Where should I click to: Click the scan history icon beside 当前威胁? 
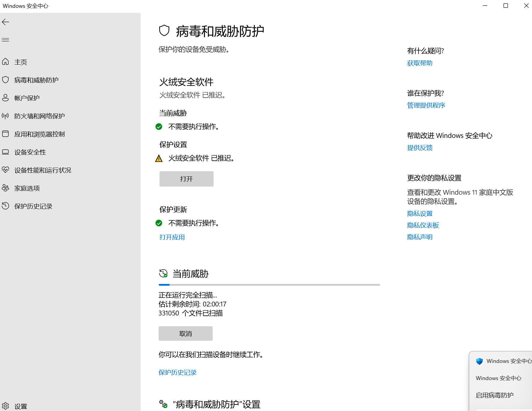(163, 273)
